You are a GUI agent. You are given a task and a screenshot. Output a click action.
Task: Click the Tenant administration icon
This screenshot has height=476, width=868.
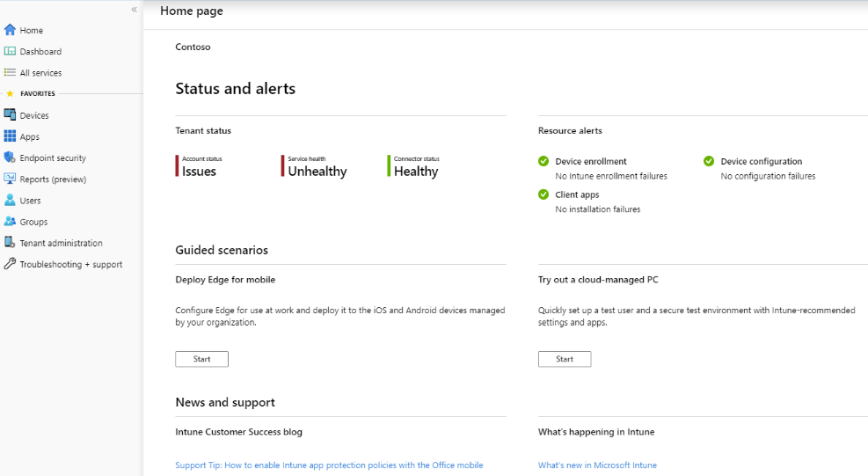[10, 243]
